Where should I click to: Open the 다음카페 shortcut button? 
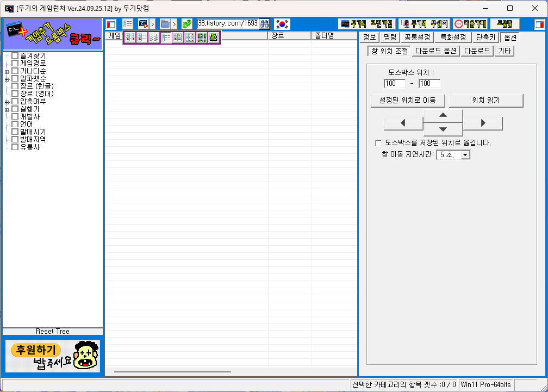pyautogui.click(x=470, y=24)
